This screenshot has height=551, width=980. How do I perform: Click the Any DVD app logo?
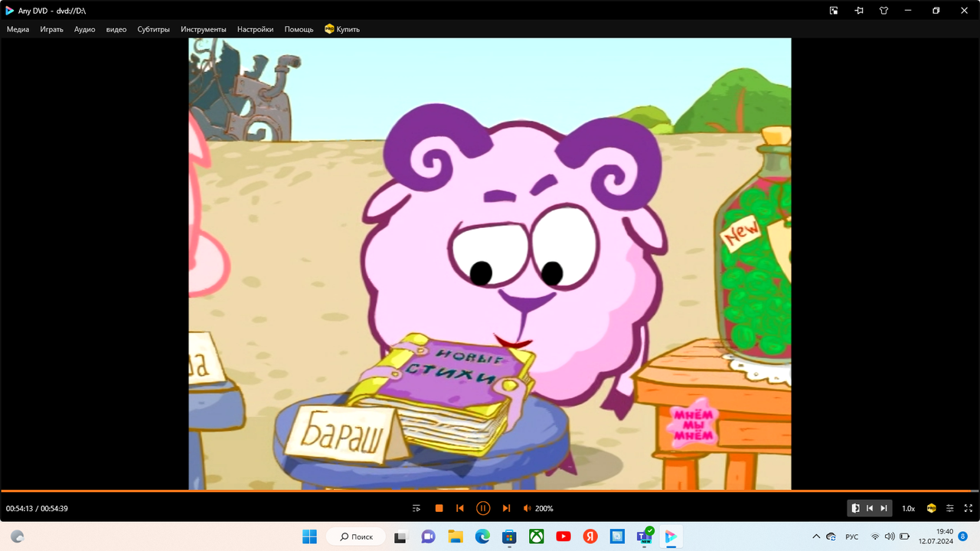coord(10,11)
